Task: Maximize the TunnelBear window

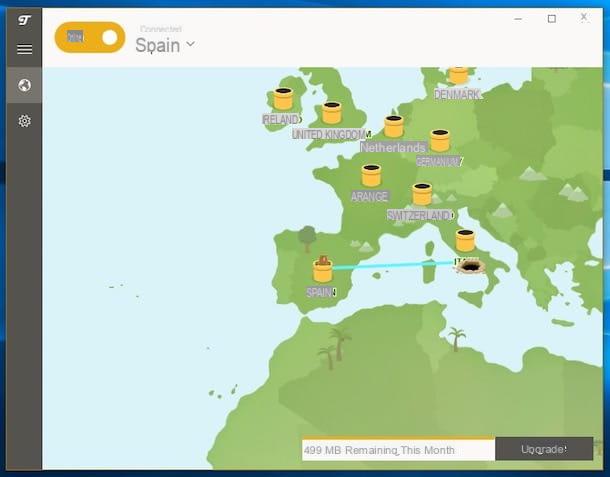Action: tap(552, 19)
